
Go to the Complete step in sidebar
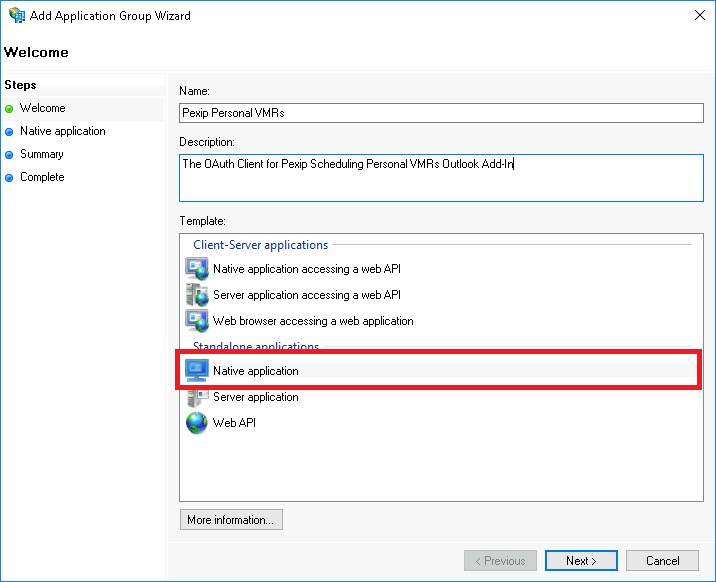(x=42, y=177)
